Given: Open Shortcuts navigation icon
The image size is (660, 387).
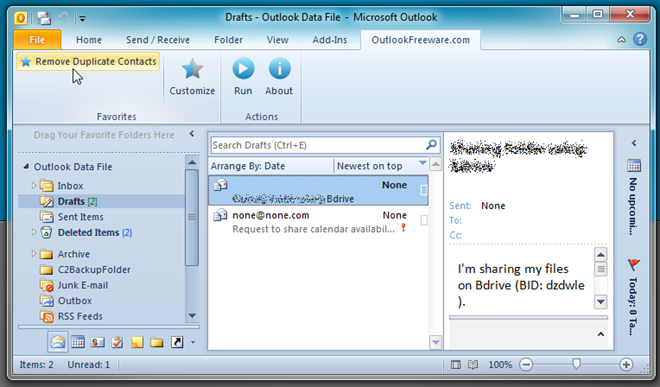Looking at the screenshot, I should click(177, 342).
